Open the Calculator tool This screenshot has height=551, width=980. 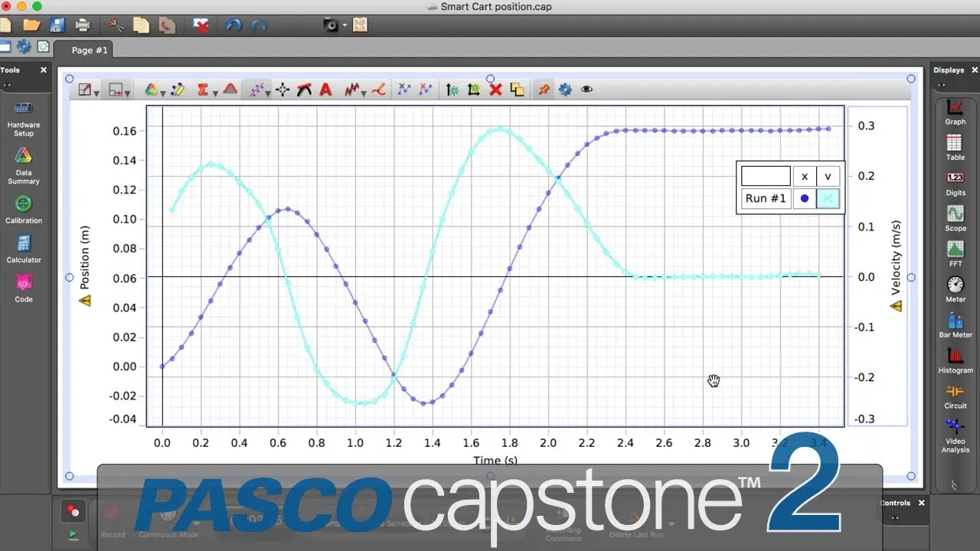pos(23,249)
